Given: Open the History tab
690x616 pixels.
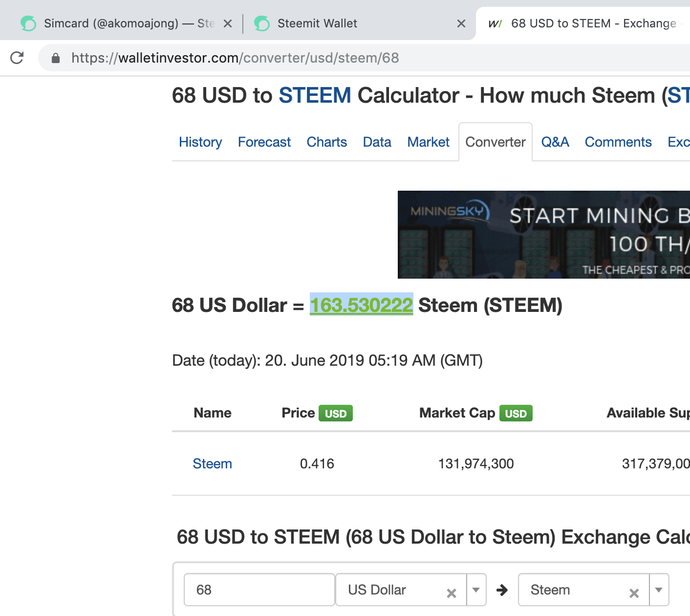Looking at the screenshot, I should click(x=200, y=142).
